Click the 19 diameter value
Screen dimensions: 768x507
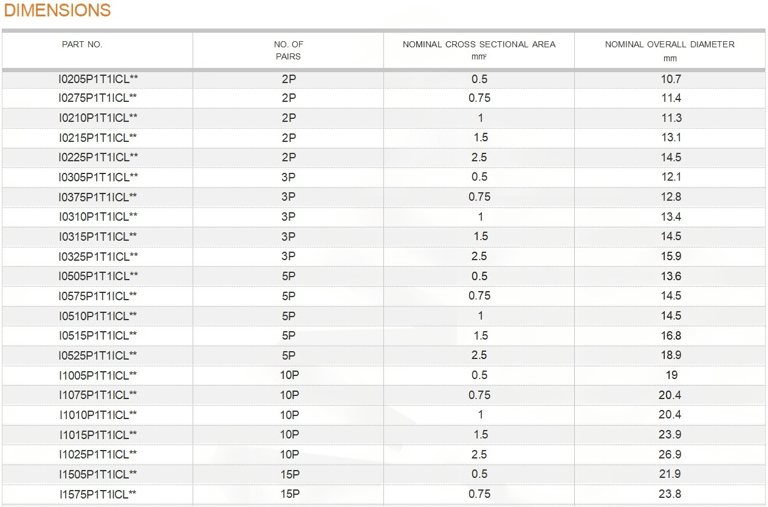672,375
